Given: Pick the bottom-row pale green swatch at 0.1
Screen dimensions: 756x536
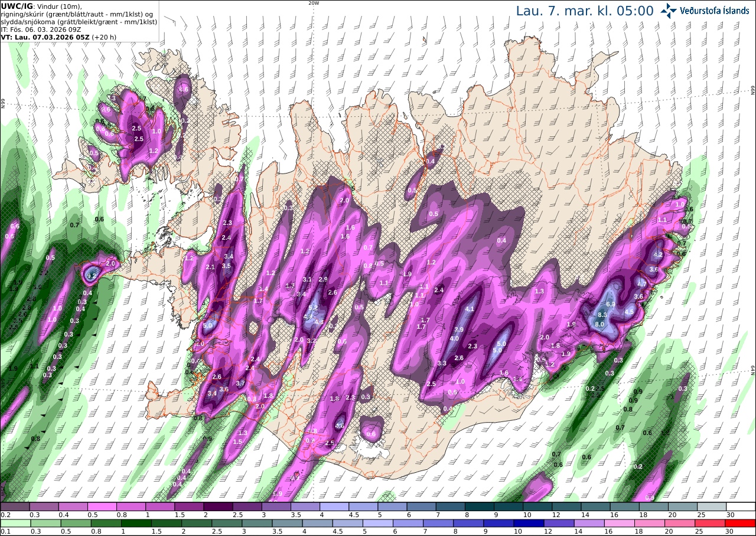Looking at the screenshot, I should (15, 523).
